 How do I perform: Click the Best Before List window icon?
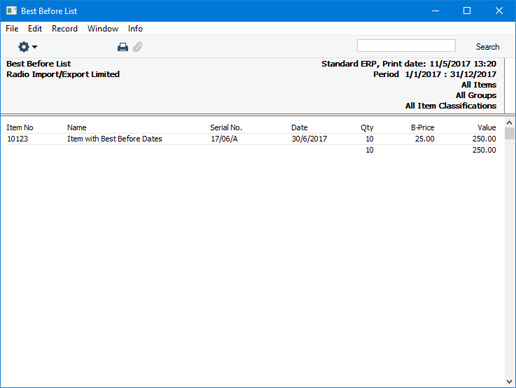click(x=11, y=11)
